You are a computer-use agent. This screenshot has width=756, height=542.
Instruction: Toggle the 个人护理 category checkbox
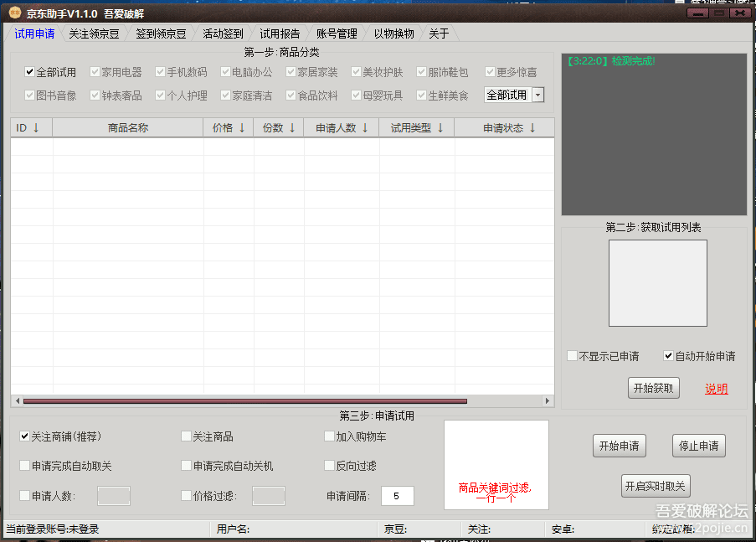(x=161, y=95)
